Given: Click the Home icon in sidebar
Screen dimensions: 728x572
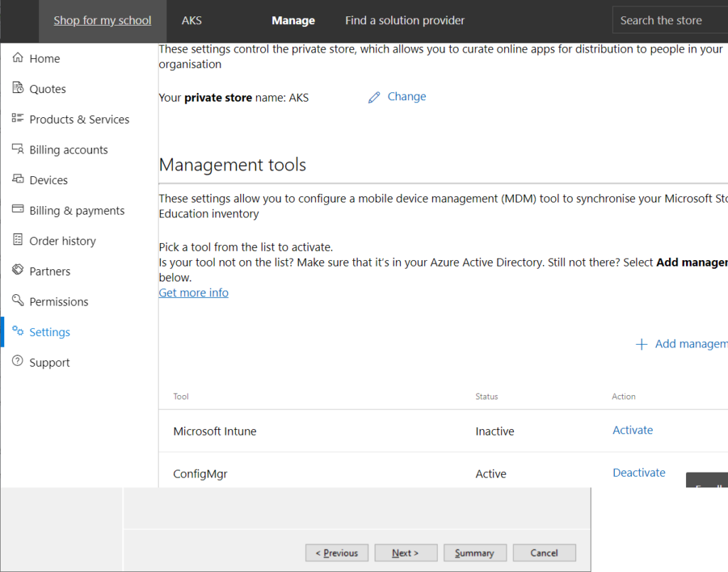Looking at the screenshot, I should tap(18, 58).
